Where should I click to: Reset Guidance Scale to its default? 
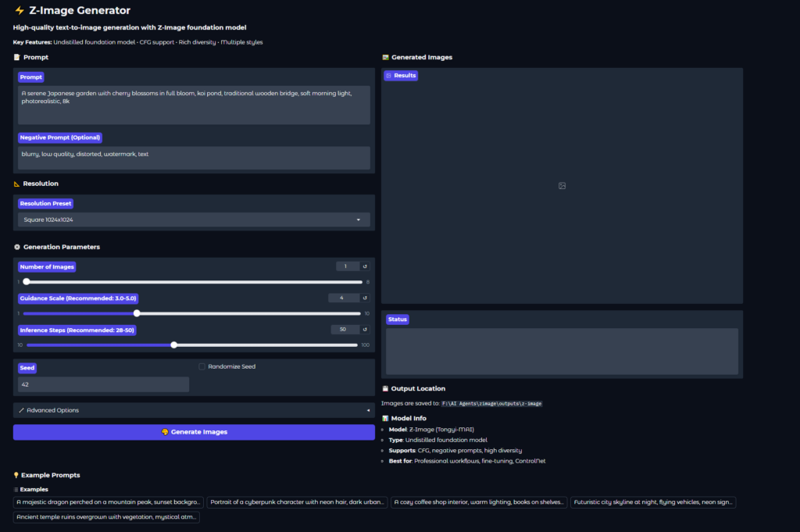point(364,298)
